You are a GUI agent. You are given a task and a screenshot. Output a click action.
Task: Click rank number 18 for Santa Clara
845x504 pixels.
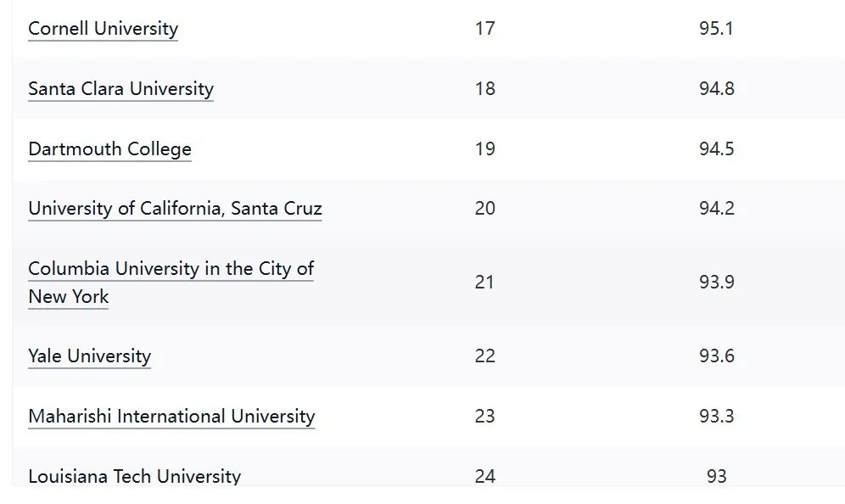484,89
